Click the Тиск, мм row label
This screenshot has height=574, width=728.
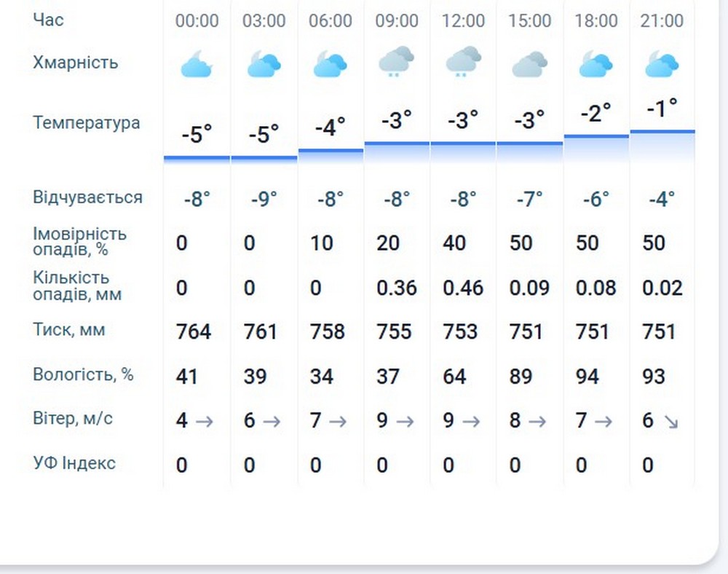point(69,330)
